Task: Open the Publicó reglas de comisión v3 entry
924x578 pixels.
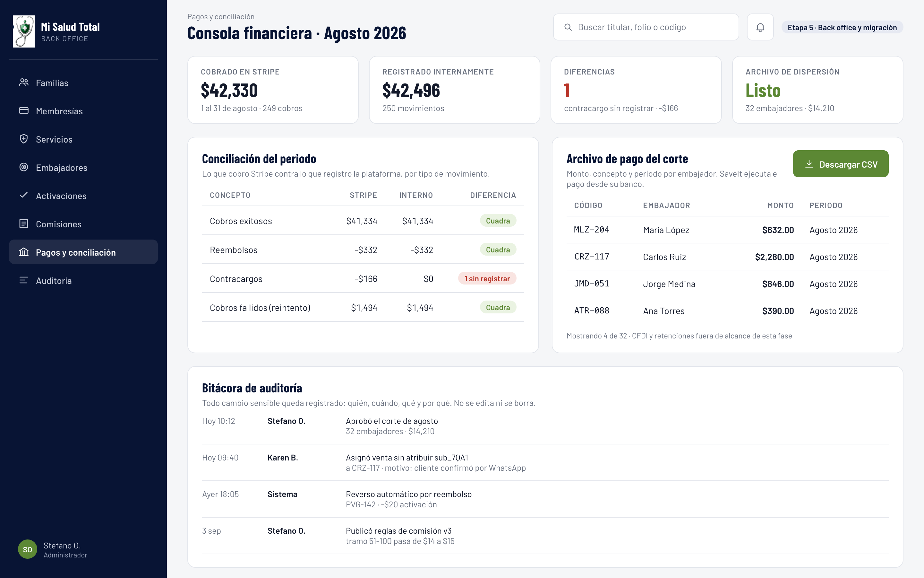Action: click(x=545, y=536)
